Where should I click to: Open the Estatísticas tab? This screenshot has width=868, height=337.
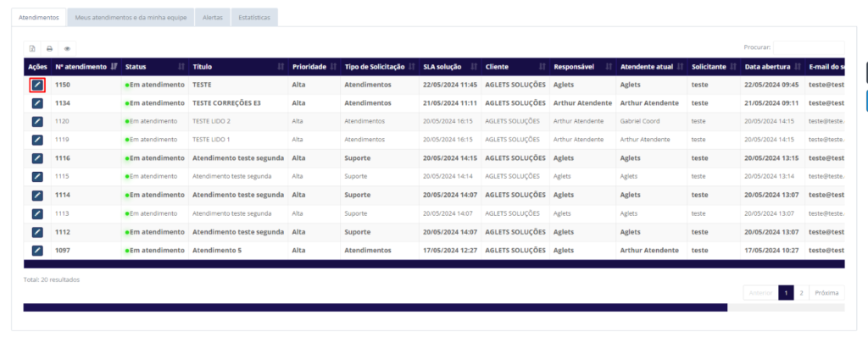[254, 18]
